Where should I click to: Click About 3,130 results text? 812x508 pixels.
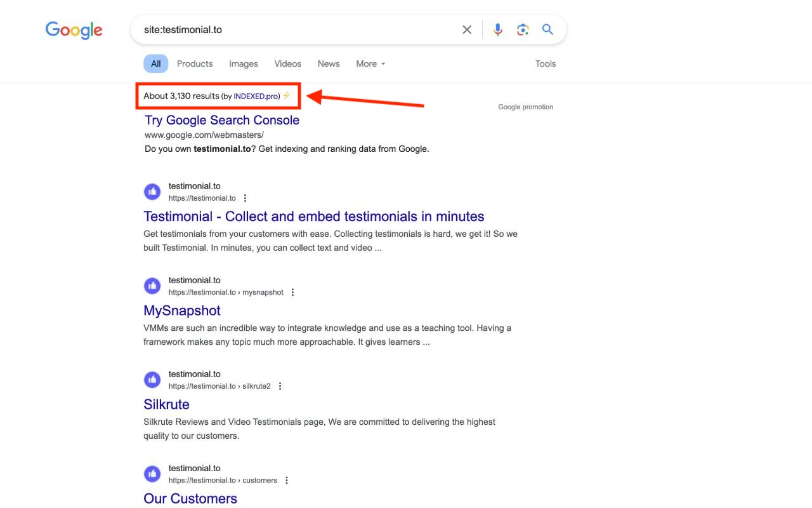point(181,96)
